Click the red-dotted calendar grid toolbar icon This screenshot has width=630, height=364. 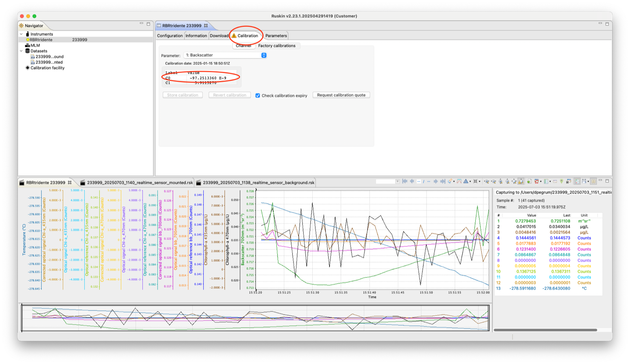[537, 181]
